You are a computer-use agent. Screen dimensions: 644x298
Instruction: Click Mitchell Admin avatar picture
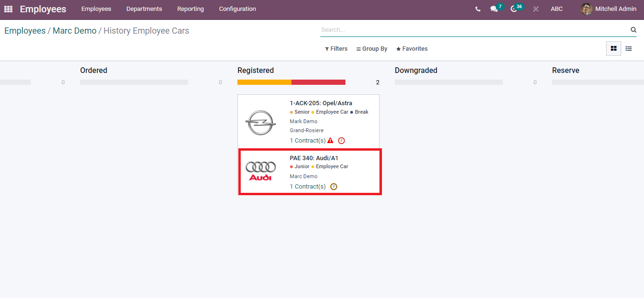coord(587,9)
